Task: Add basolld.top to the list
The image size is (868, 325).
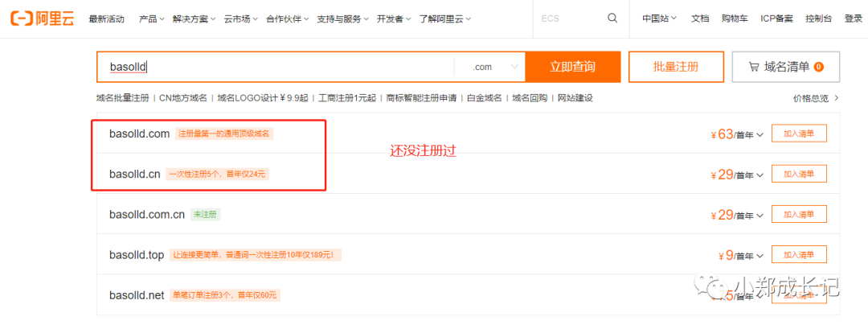Action: click(798, 254)
